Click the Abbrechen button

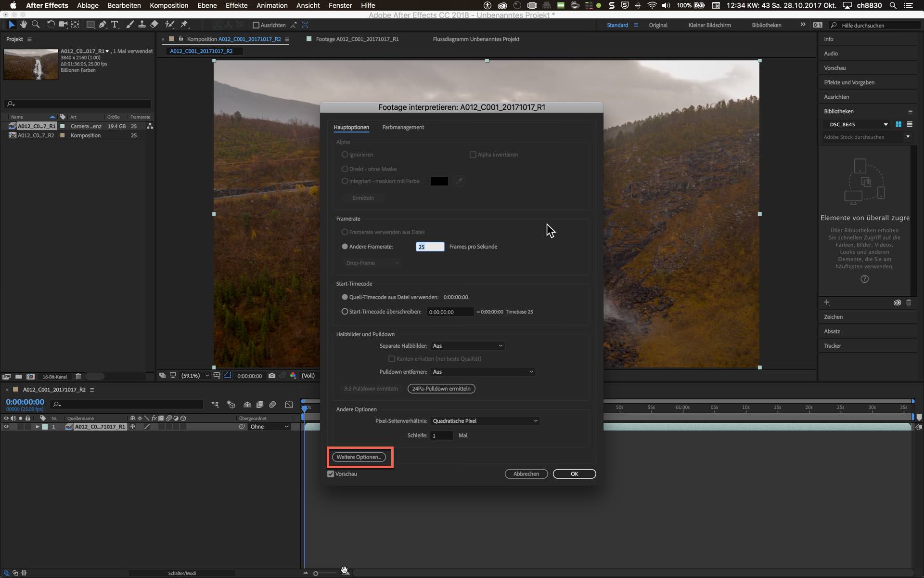(x=526, y=474)
